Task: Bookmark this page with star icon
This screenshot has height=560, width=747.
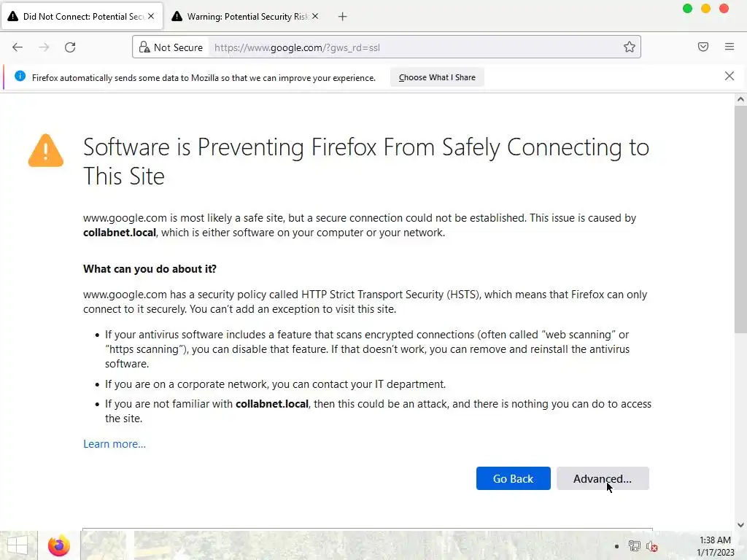Action: coord(630,47)
